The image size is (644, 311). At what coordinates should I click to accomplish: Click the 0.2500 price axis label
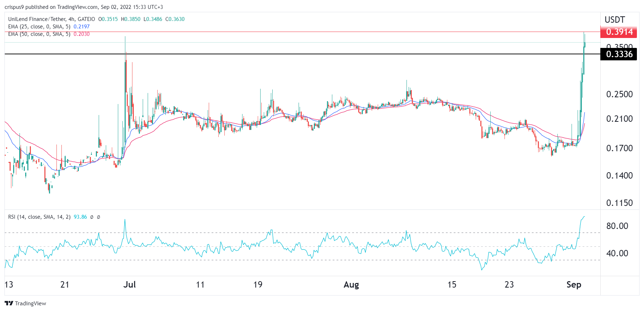(620, 94)
